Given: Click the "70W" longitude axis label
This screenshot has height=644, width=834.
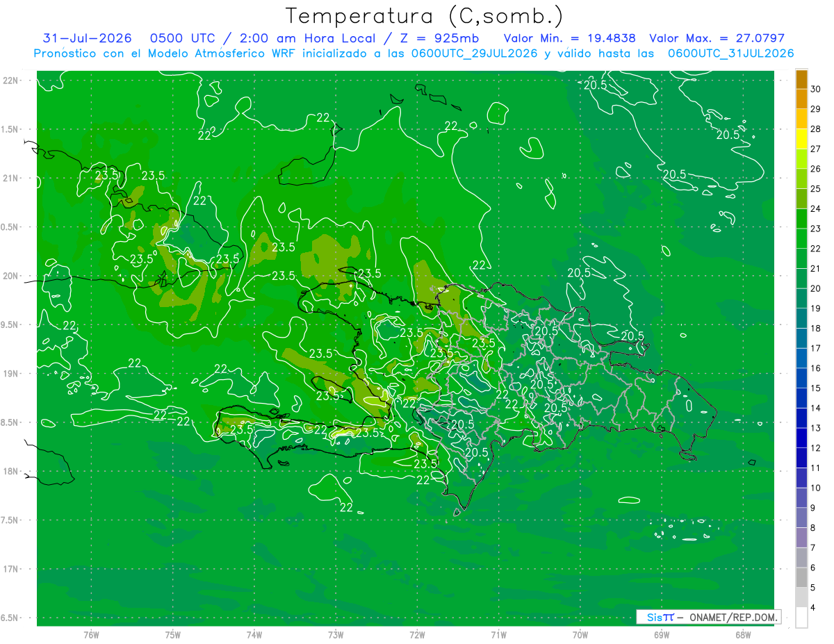Looking at the screenshot, I should point(580,635).
